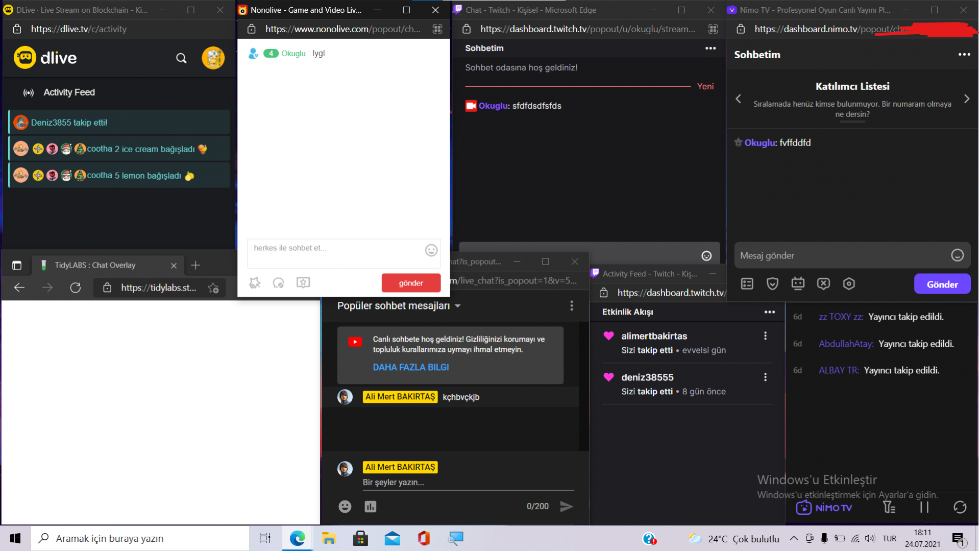Pause the Nimo activity feed

coord(924,507)
